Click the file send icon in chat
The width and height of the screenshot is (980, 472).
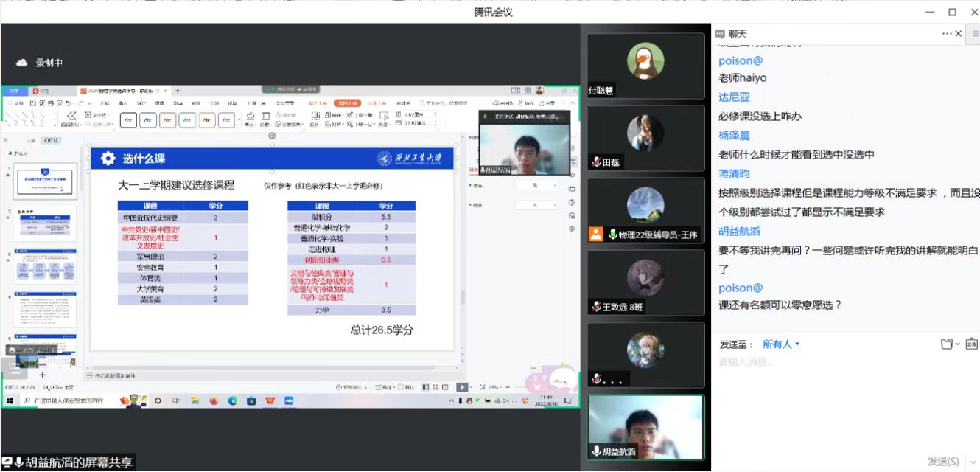click(946, 344)
